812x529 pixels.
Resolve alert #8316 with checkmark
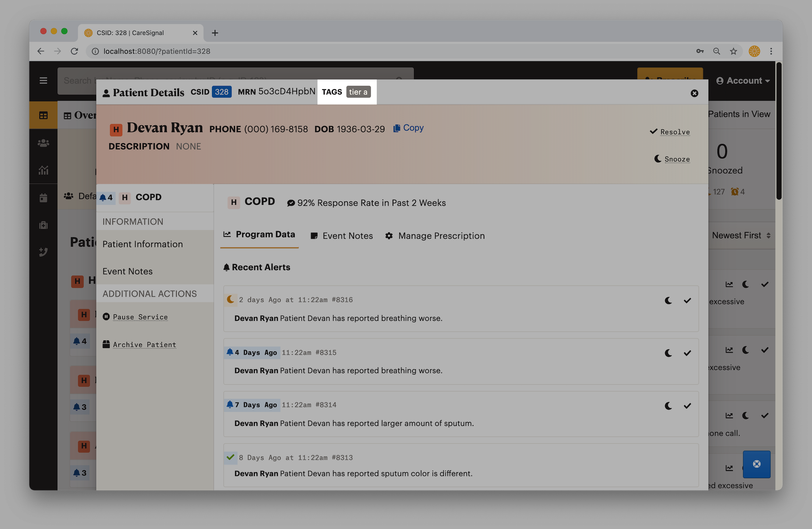[x=687, y=301]
